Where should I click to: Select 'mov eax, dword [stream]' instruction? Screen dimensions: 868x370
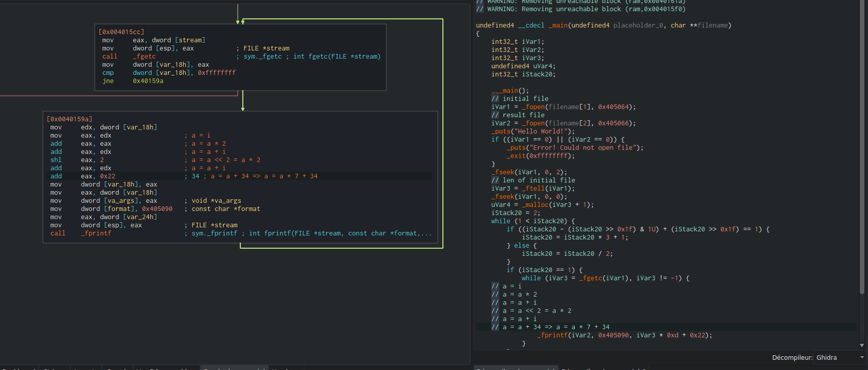154,40
